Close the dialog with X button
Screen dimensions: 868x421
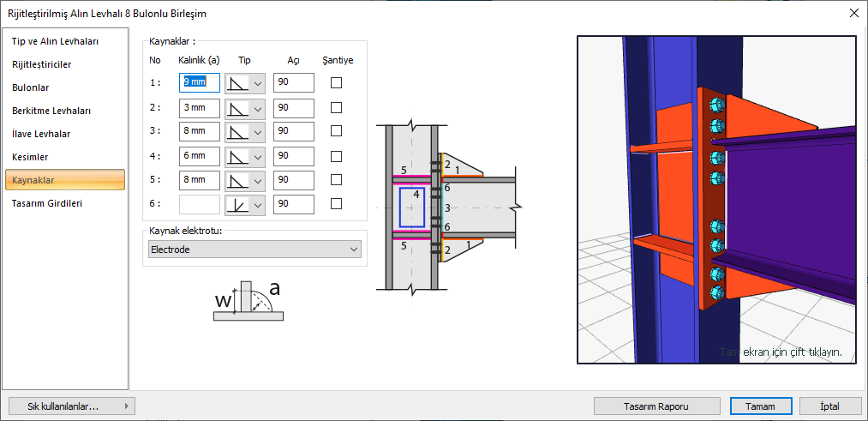pyautogui.click(x=853, y=13)
